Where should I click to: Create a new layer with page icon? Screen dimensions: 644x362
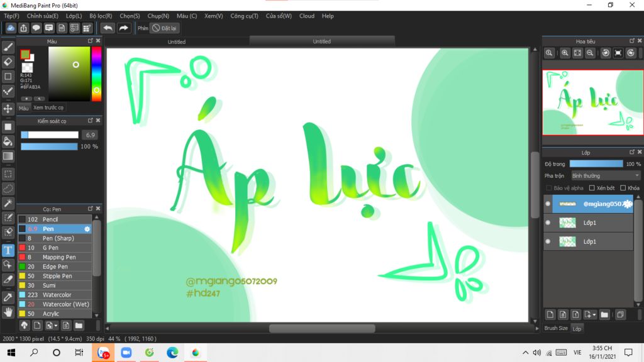[550, 314]
